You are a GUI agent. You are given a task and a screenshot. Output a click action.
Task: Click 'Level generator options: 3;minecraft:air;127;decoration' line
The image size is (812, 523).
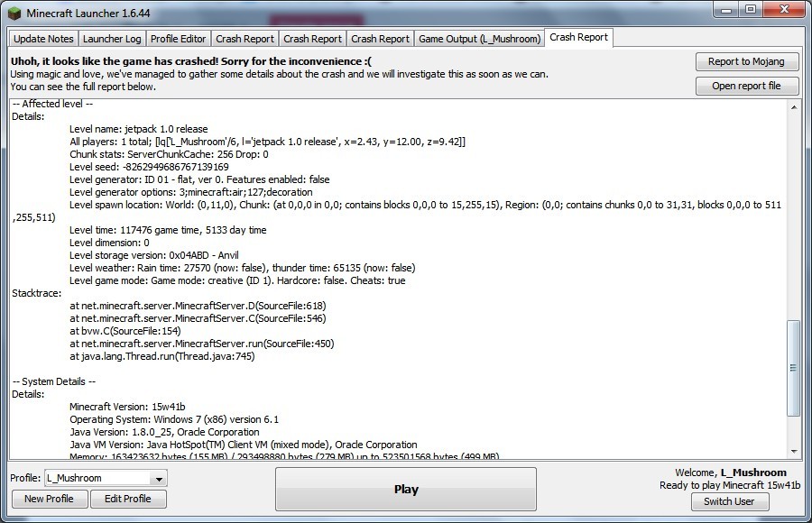click(x=191, y=192)
